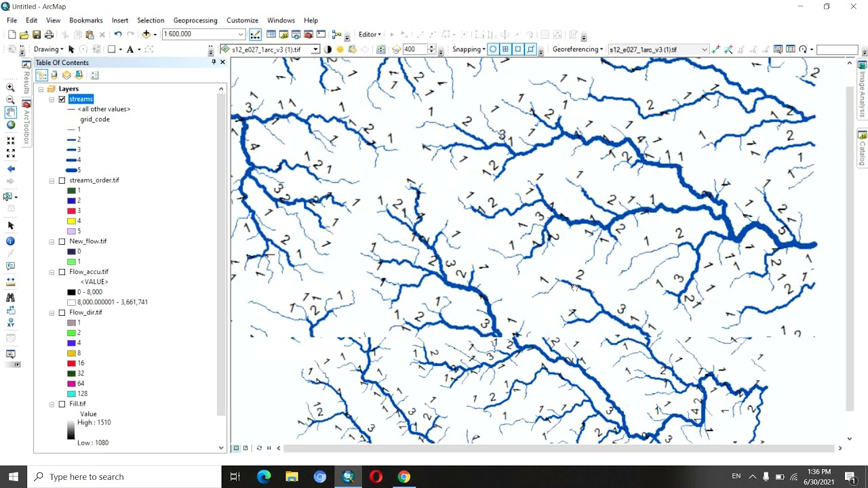Open the Drawing dropdown menu
This screenshot has height=488, width=868.
coord(49,49)
